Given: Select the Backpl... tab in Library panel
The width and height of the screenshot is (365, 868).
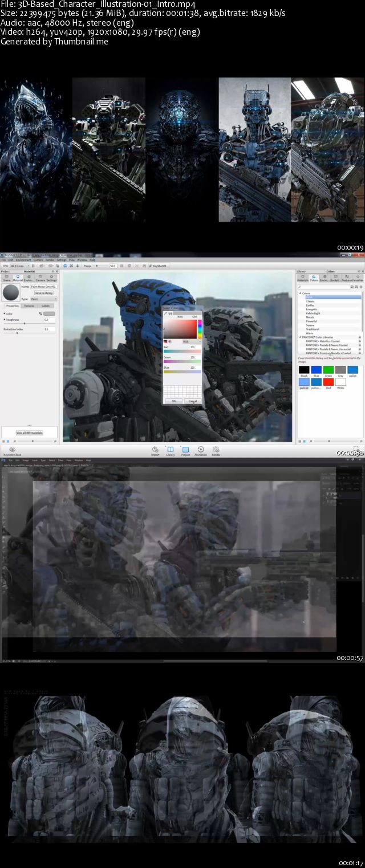Looking at the screenshot, I should point(336,279).
